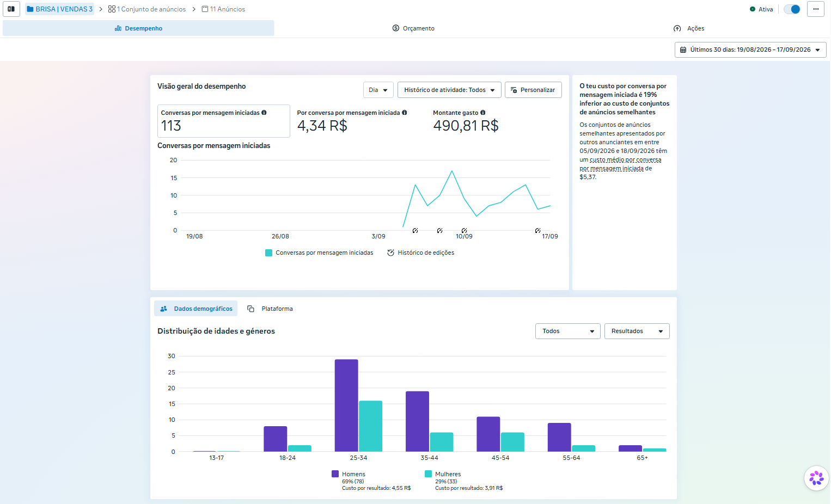Open the 1 Conjunto de anúncios breadcrumb
831x504 pixels.
coord(147,9)
